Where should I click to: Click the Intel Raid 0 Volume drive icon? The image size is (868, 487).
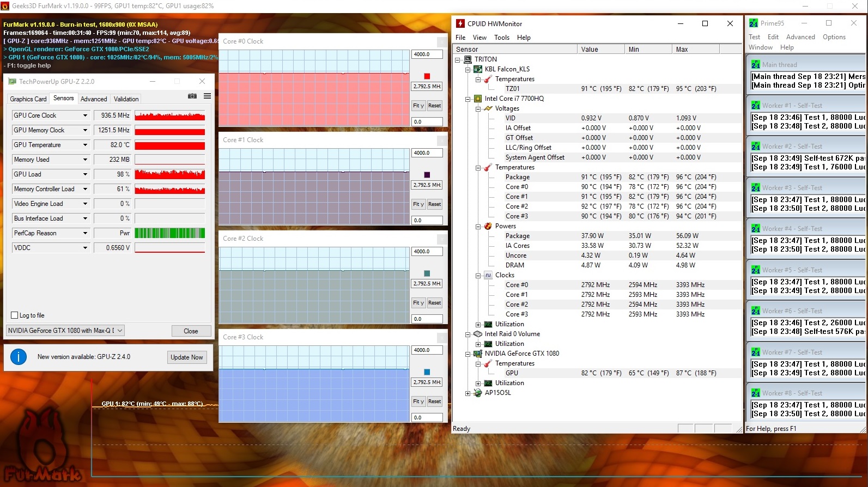click(x=478, y=334)
